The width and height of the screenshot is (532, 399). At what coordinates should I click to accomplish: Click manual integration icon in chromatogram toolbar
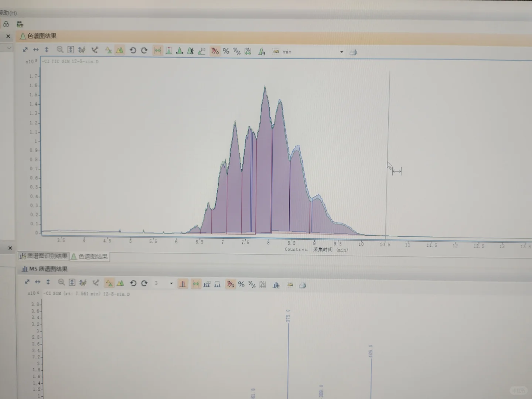(190, 51)
